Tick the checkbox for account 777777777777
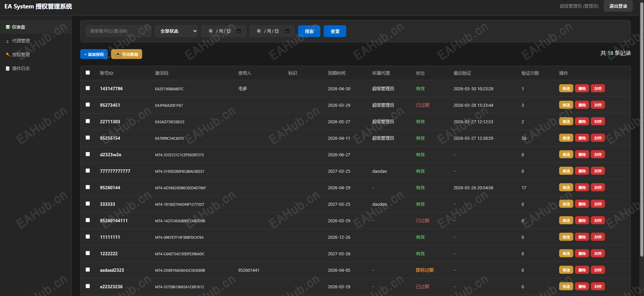This screenshot has height=296, width=644. [88, 170]
